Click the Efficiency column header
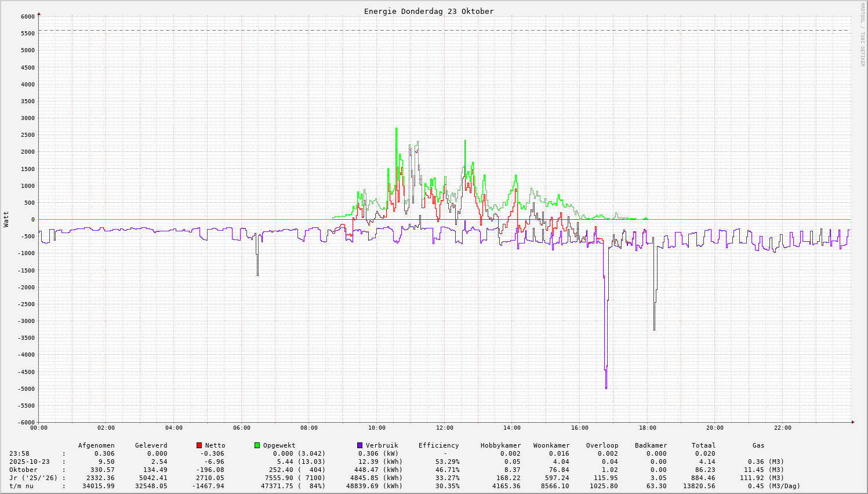The height and width of the screenshot is (494, 868). 438,445
